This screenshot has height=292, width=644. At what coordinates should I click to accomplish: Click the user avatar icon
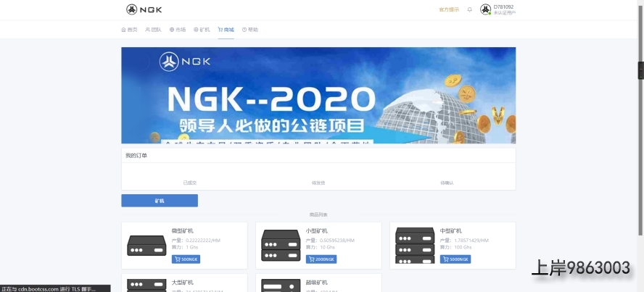pos(485,9)
